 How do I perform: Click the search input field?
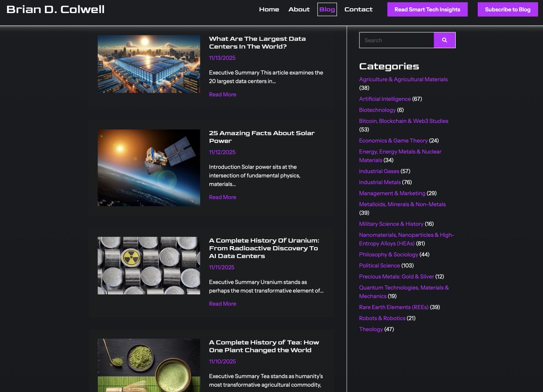396,40
